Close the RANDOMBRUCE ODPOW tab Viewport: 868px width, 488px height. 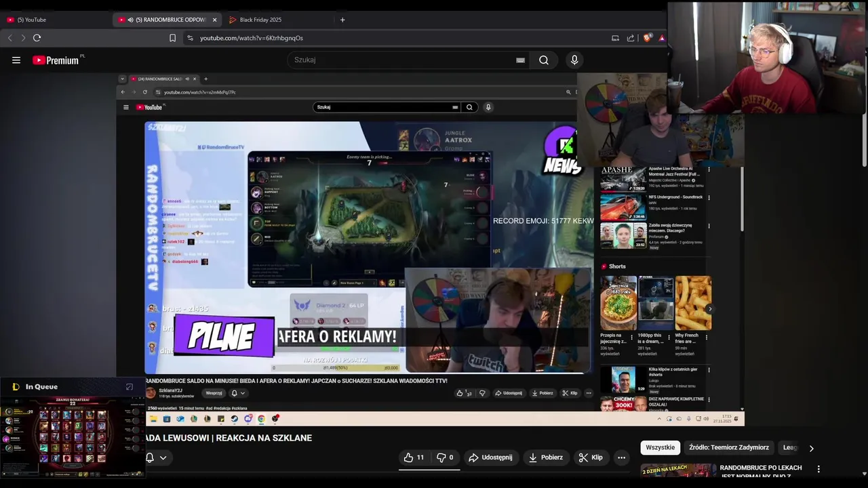tap(215, 20)
